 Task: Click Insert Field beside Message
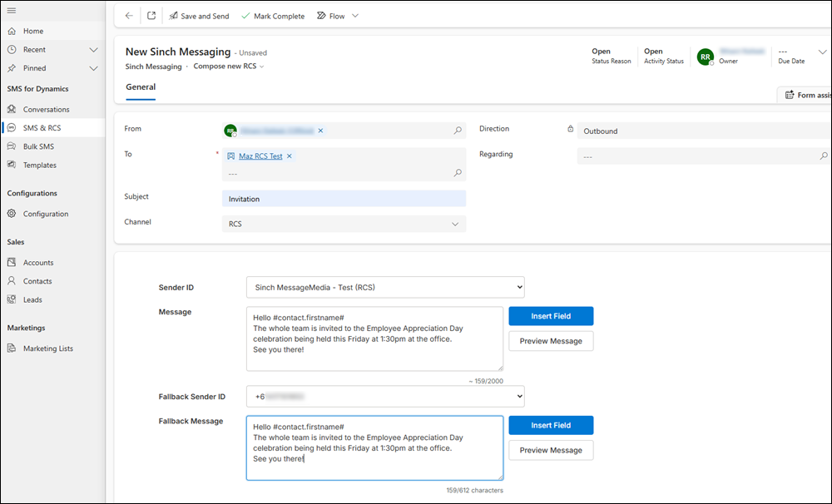pos(551,316)
